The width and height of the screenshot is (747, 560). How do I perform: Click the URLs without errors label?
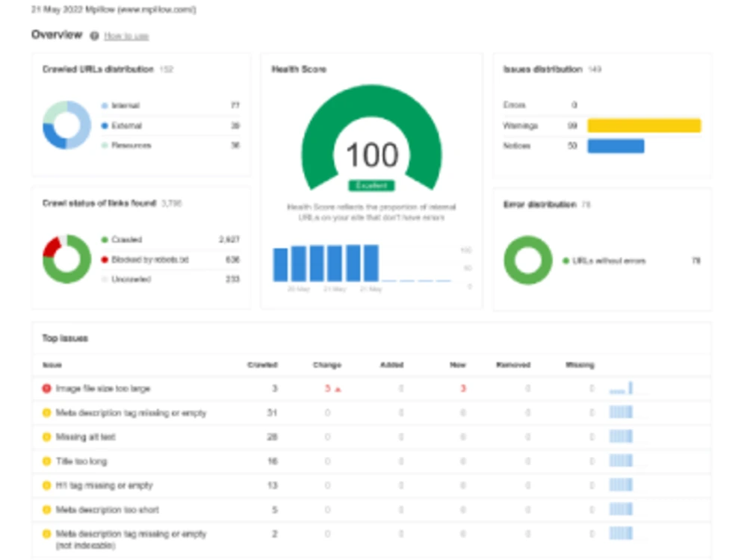pos(609,261)
